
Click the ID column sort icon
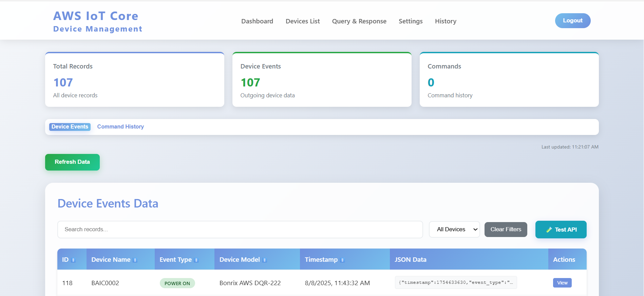pos(73,260)
